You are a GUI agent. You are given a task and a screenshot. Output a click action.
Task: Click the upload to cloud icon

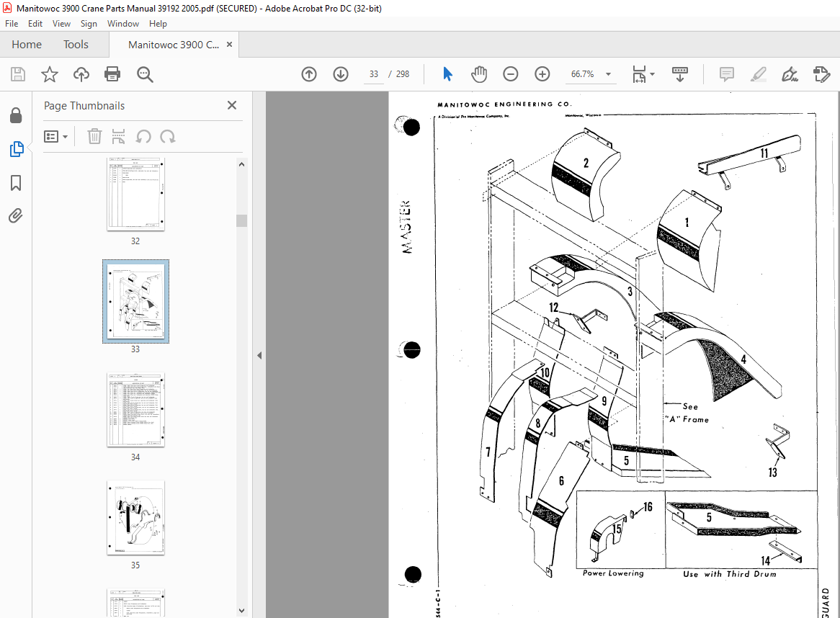pos(81,74)
